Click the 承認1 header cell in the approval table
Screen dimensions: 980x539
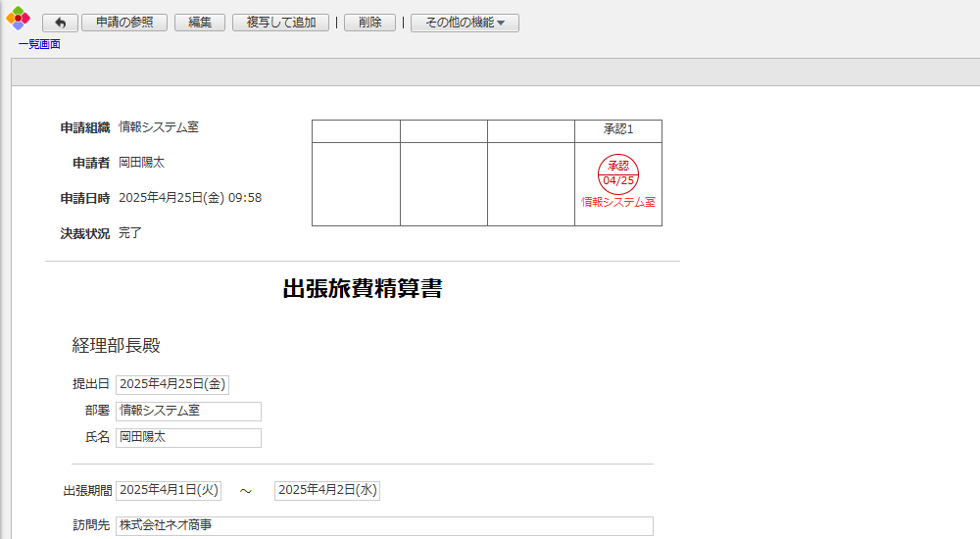(x=617, y=130)
